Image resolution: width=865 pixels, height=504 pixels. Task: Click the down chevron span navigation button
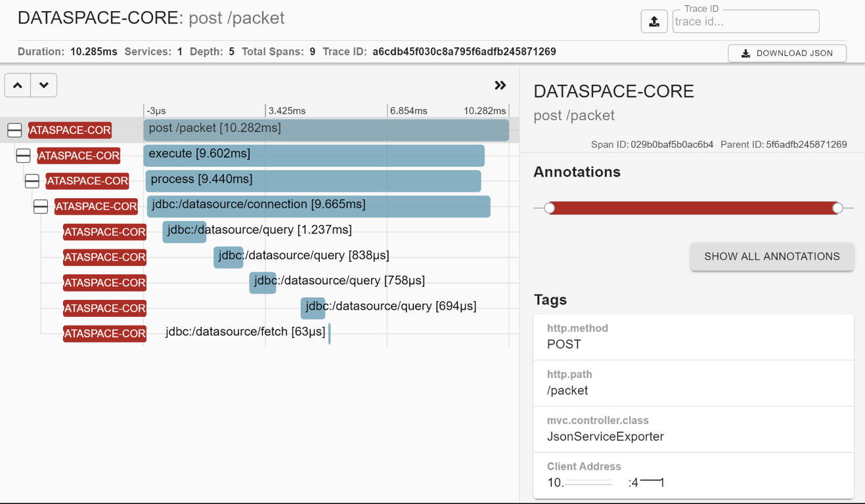[x=44, y=85]
